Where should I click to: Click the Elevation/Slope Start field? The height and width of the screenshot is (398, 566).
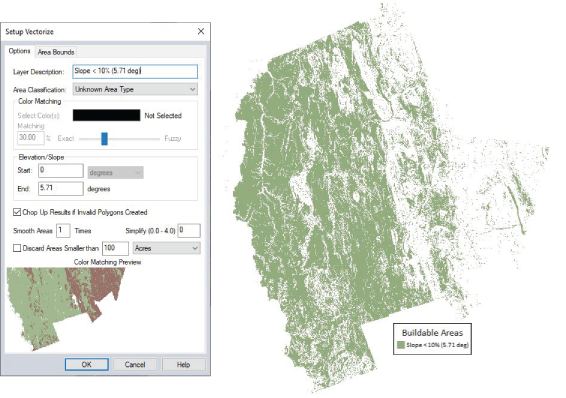tap(61, 170)
